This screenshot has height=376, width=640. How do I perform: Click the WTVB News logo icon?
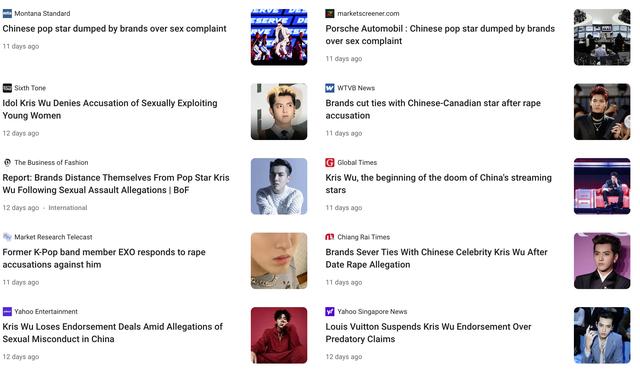pyautogui.click(x=330, y=88)
